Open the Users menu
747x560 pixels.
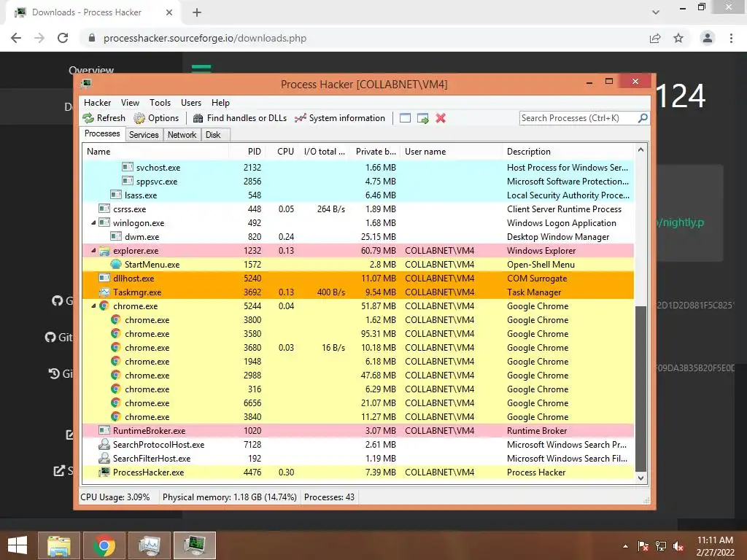[x=191, y=103]
